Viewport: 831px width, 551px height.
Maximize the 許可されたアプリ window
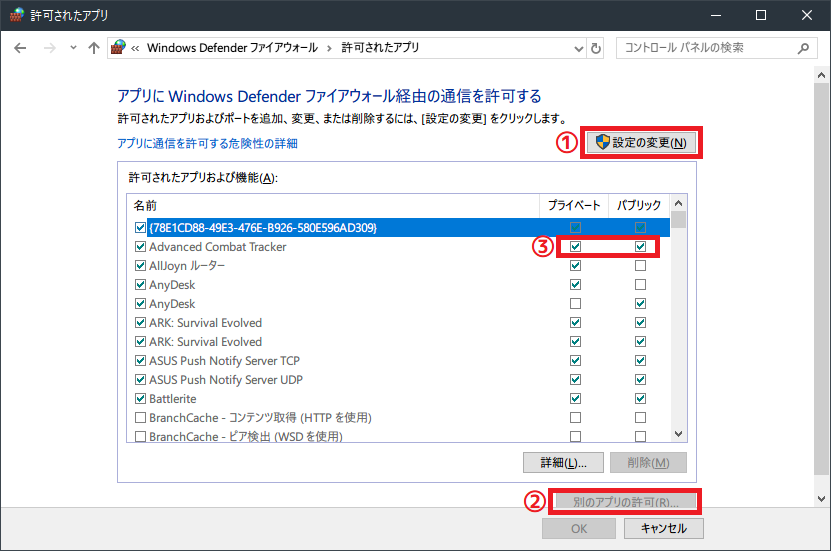coord(761,15)
